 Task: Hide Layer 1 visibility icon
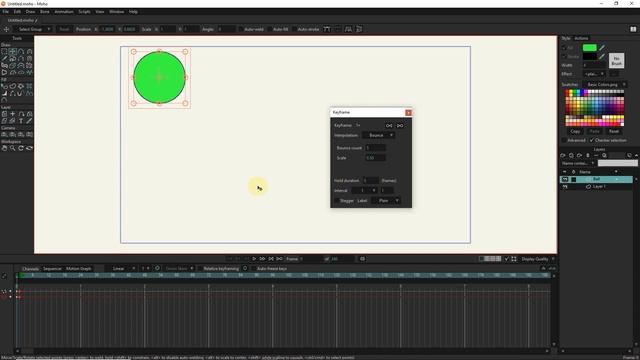point(565,187)
